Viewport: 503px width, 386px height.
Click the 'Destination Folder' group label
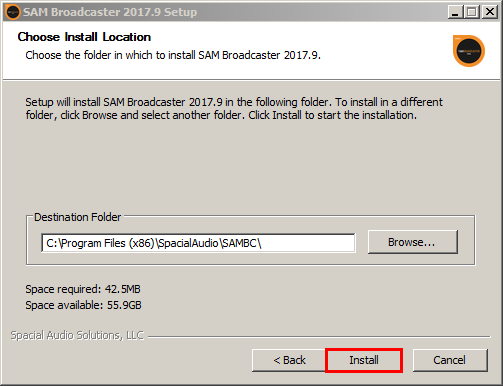77,217
